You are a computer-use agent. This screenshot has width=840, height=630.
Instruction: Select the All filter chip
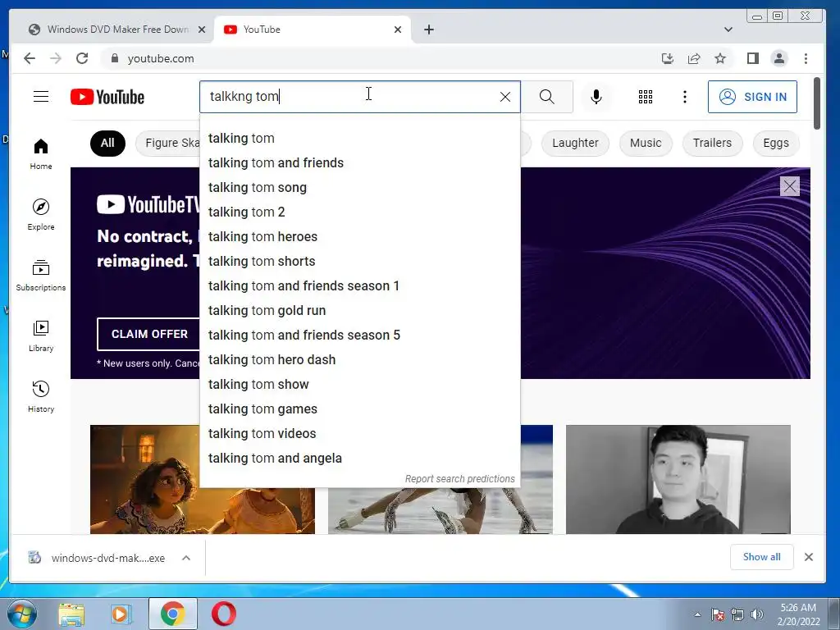click(107, 143)
